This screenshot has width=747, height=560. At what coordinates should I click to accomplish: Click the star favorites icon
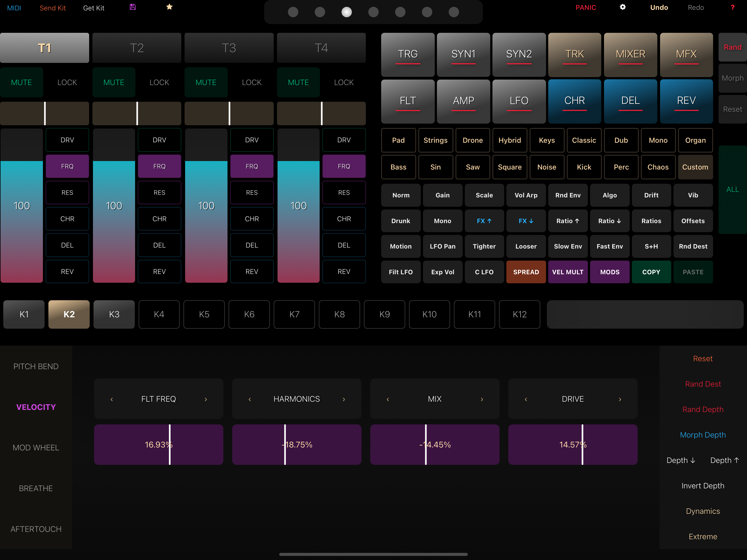pyautogui.click(x=170, y=7)
